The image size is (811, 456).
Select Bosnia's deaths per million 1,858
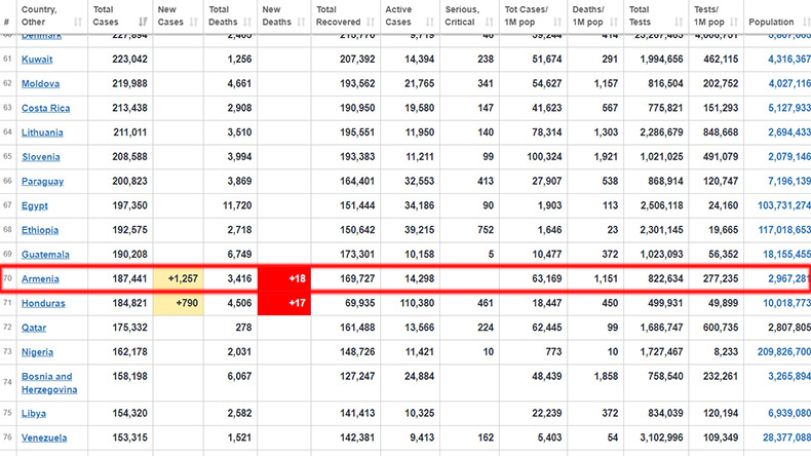click(x=606, y=377)
